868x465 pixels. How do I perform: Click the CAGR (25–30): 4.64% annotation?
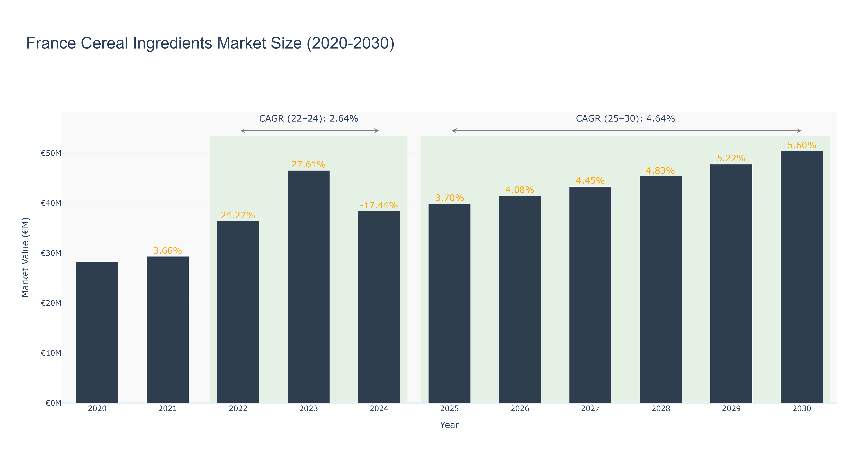pyautogui.click(x=625, y=119)
